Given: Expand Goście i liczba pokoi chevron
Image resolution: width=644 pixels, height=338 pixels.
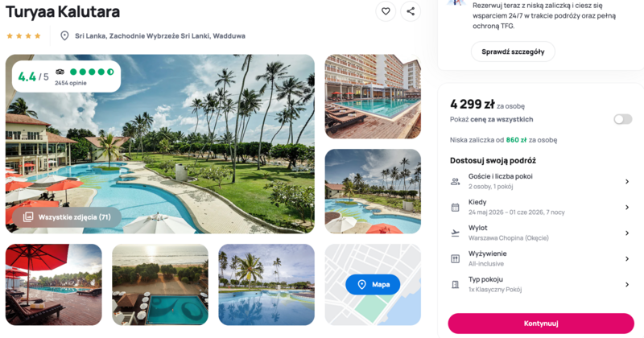Looking at the screenshot, I should [x=627, y=182].
